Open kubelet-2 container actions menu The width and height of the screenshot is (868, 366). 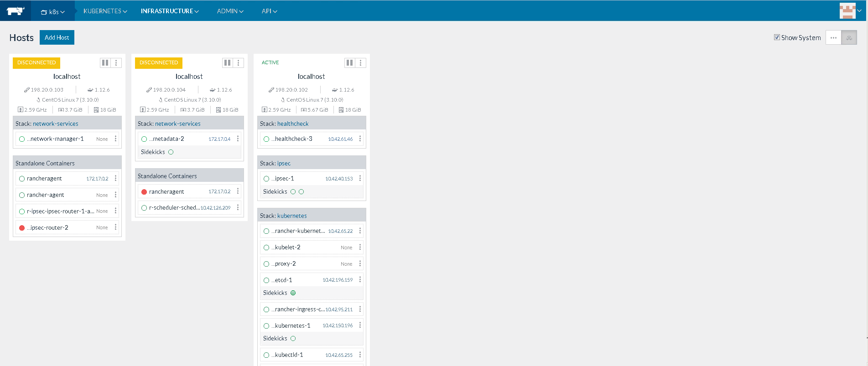pos(360,247)
